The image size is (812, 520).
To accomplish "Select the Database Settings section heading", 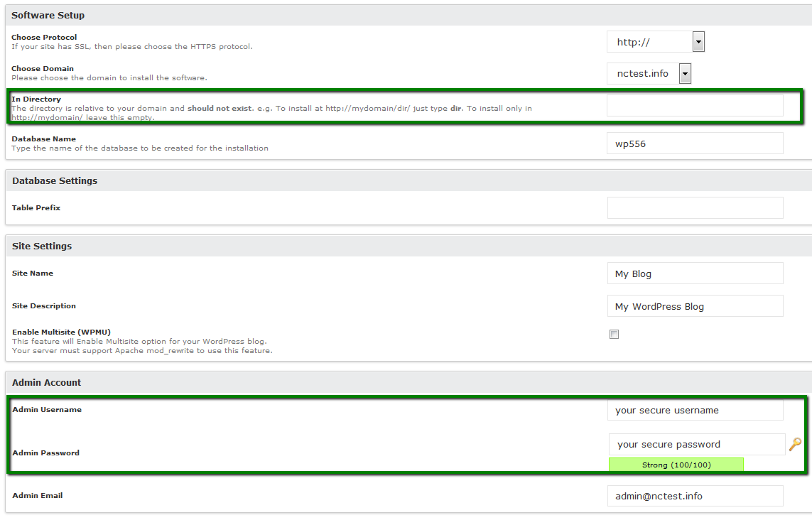I will tap(55, 180).
